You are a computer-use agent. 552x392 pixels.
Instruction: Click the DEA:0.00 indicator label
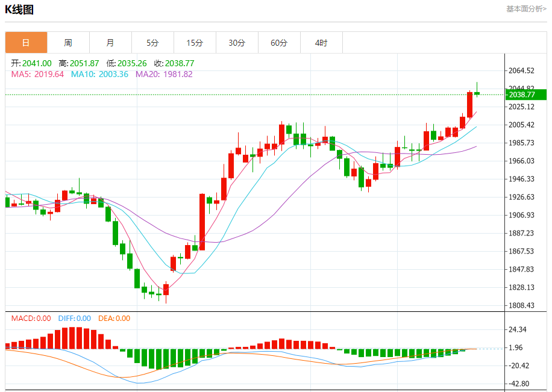(114, 319)
